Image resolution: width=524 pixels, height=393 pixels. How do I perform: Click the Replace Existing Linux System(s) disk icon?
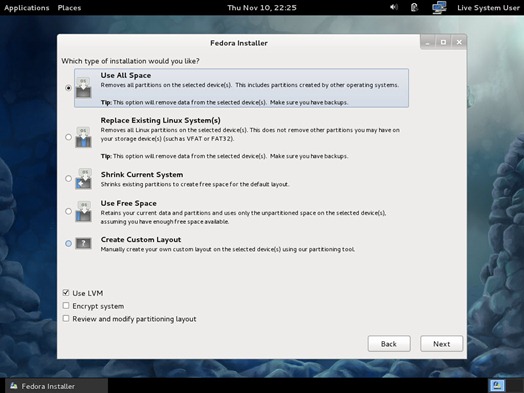tap(83, 137)
